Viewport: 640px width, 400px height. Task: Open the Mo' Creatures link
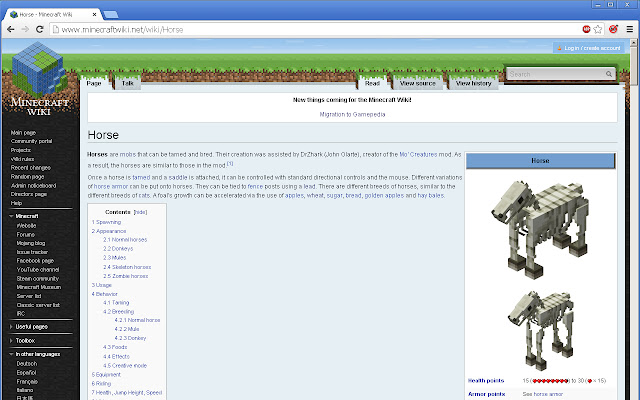(x=418, y=155)
